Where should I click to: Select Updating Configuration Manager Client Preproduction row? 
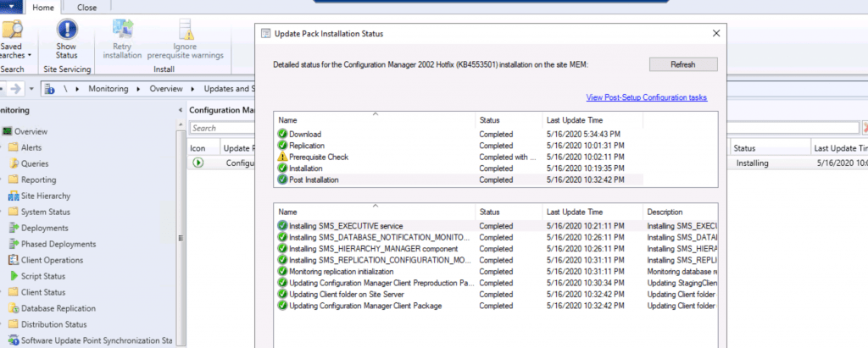point(497,283)
